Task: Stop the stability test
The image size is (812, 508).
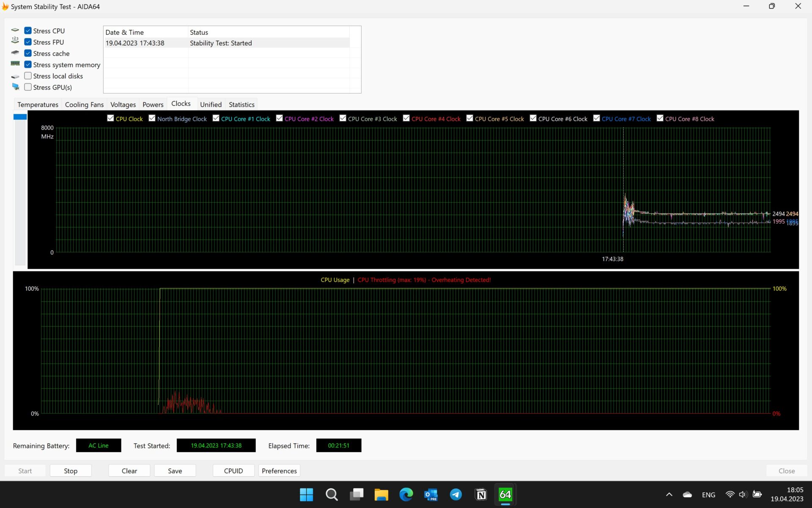Action: [x=71, y=471]
